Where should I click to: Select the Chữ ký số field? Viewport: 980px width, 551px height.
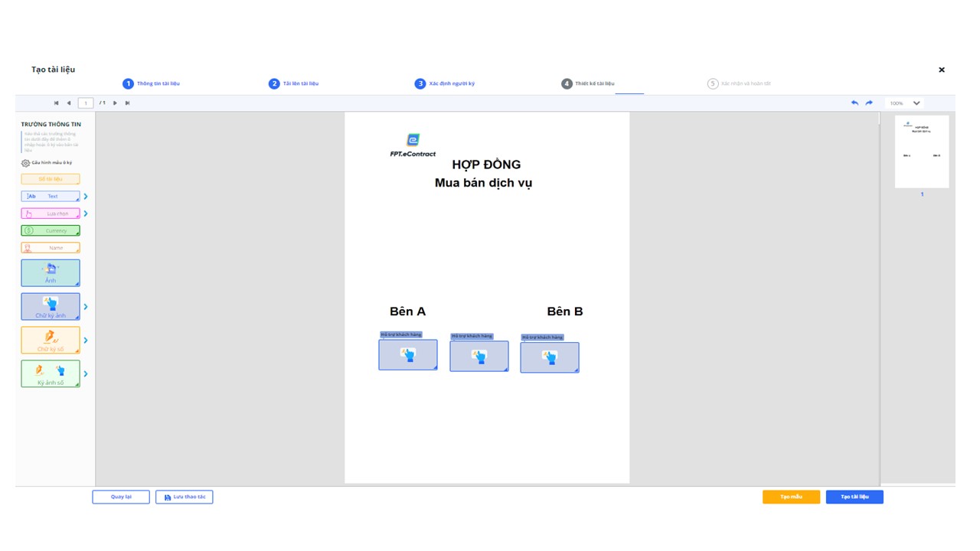51,341
